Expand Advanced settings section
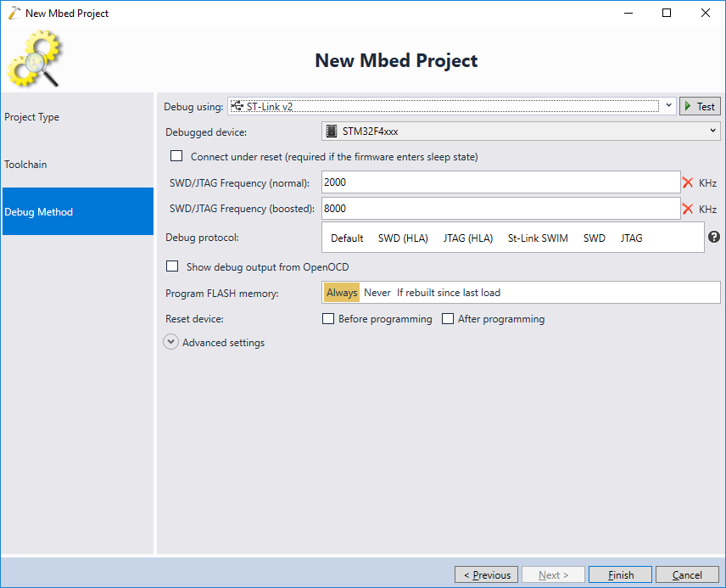This screenshot has height=588, width=726. [170, 342]
